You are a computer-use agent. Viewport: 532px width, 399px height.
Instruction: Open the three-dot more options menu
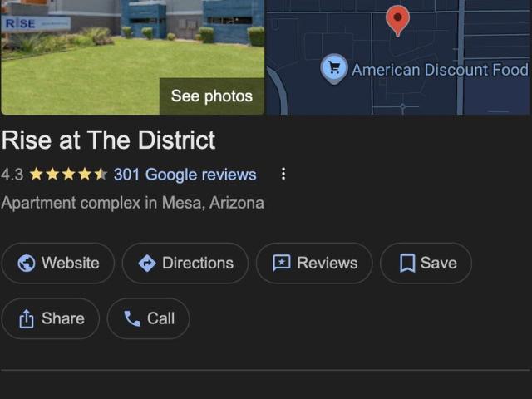[x=283, y=174]
